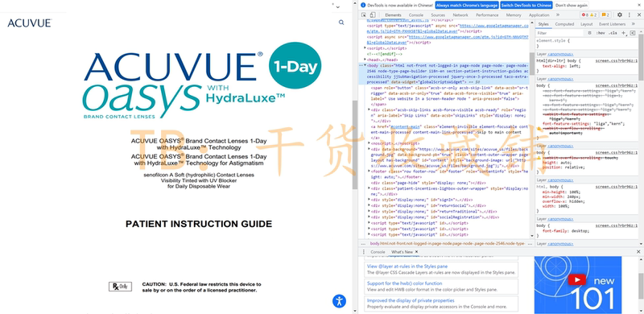Click the Styles Filter input field
644x314 pixels.
(559, 33)
